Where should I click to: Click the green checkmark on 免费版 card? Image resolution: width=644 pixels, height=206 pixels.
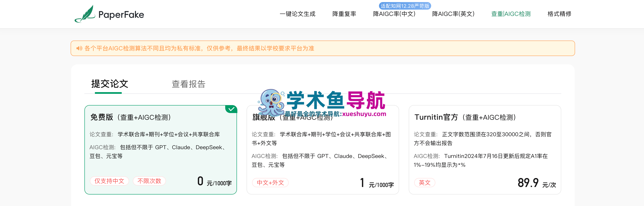click(231, 109)
